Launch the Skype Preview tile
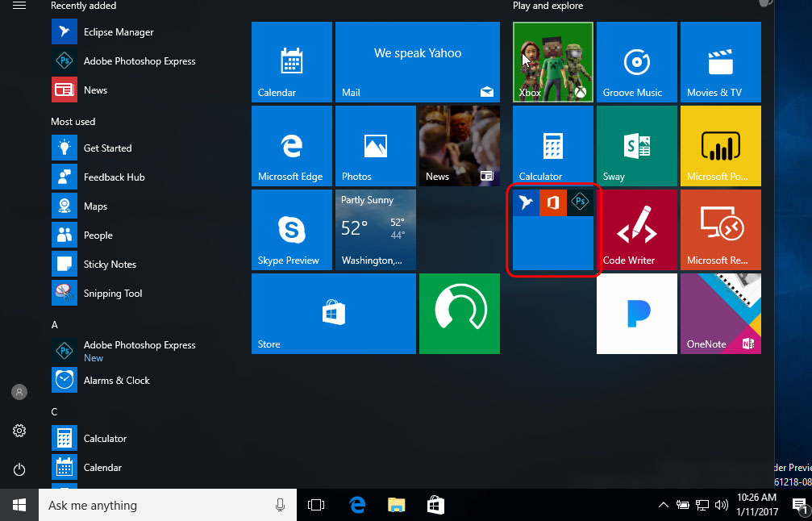This screenshot has height=521, width=812. (x=292, y=230)
